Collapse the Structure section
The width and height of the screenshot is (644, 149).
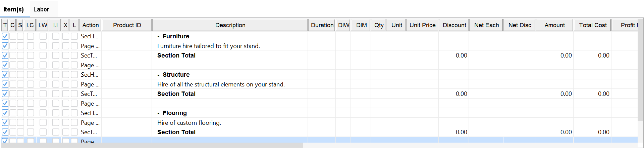(159, 75)
